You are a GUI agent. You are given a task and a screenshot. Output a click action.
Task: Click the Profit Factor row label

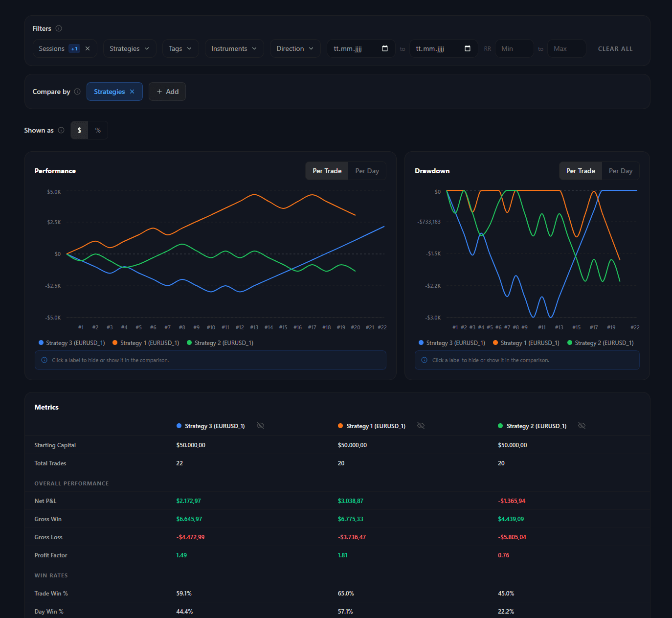tap(51, 555)
